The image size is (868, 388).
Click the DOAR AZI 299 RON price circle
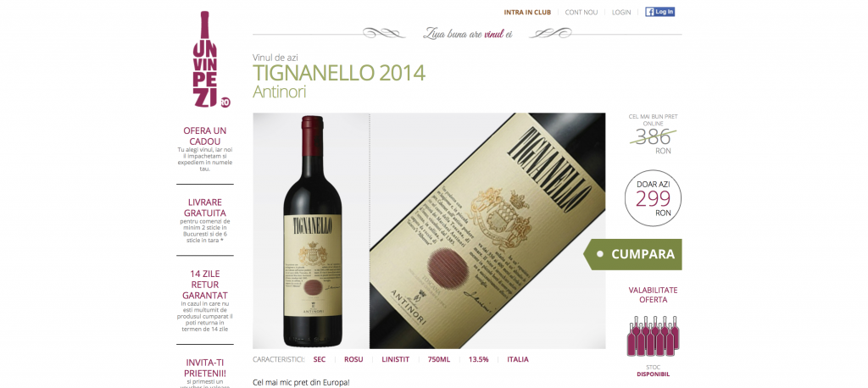click(653, 198)
